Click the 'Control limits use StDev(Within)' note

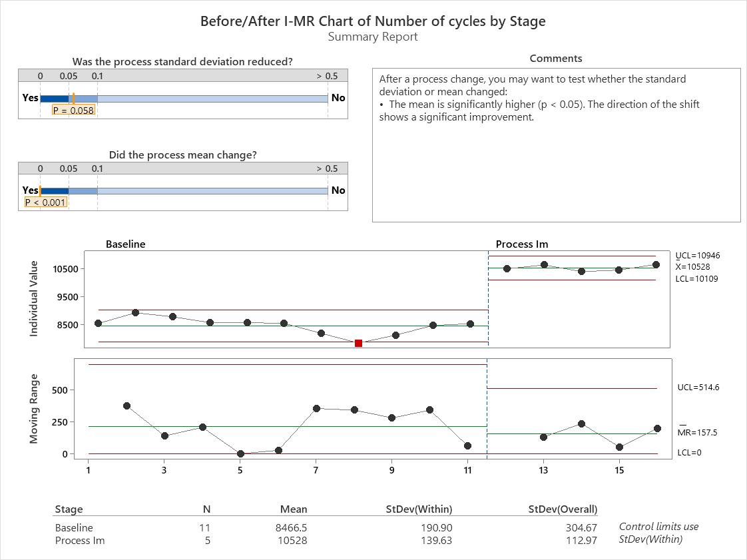658,533
